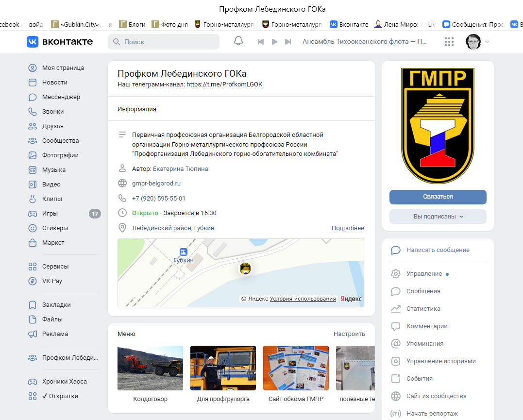This screenshot has height=420, width=523.
Task: Open the Для профгрупорга menu thumbnail
Action: (x=223, y=368)
